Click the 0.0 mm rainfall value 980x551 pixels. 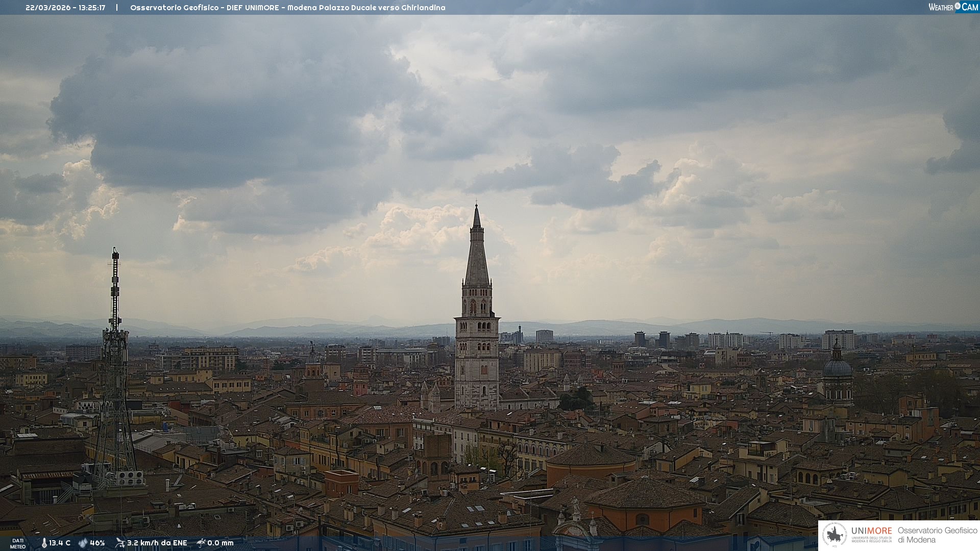coord(220,543)
